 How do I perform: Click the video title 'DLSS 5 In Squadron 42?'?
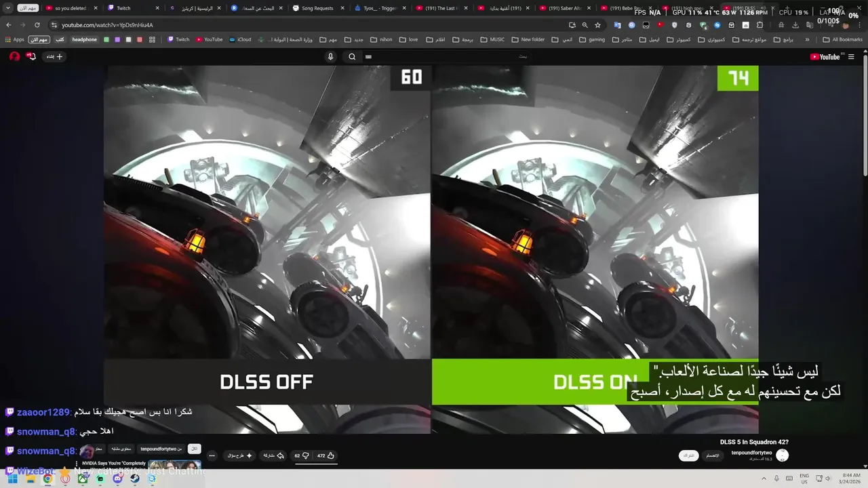754,442
